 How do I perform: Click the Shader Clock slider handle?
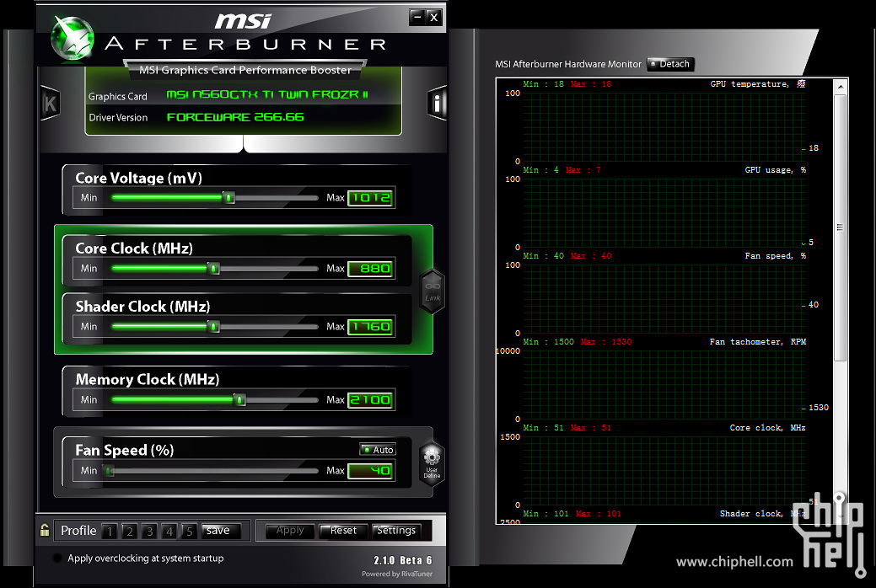tap(213, 327)
